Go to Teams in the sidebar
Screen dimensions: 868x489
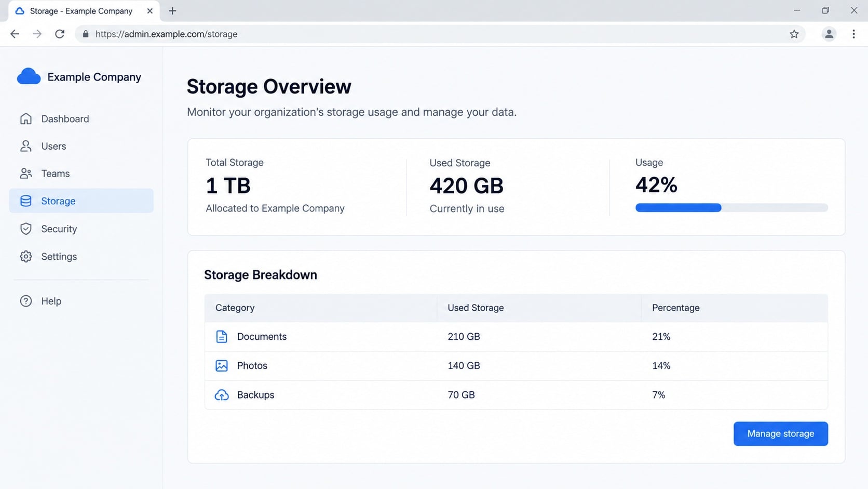pyautogui.click(x=82, y=174)
